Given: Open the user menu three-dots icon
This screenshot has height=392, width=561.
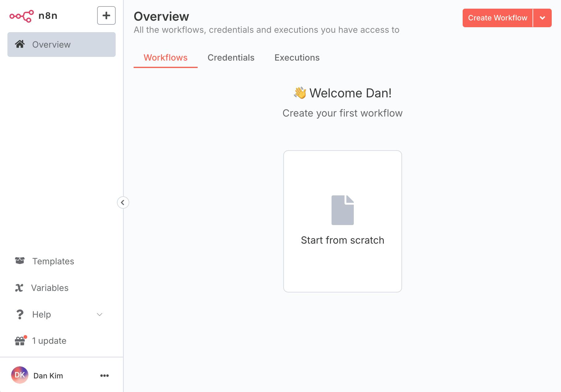Looking at the screenshot, I should click(x=105, y=376).
